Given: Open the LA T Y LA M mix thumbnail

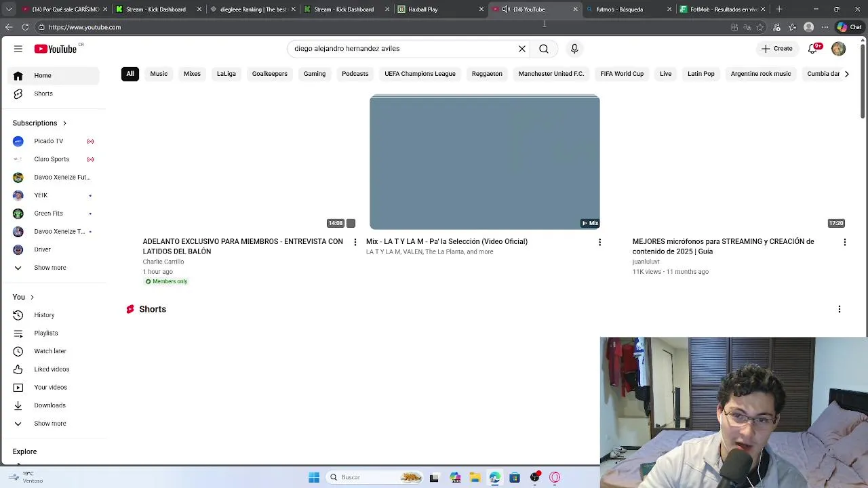Looking at the screenshot, I should pos(485,163).
